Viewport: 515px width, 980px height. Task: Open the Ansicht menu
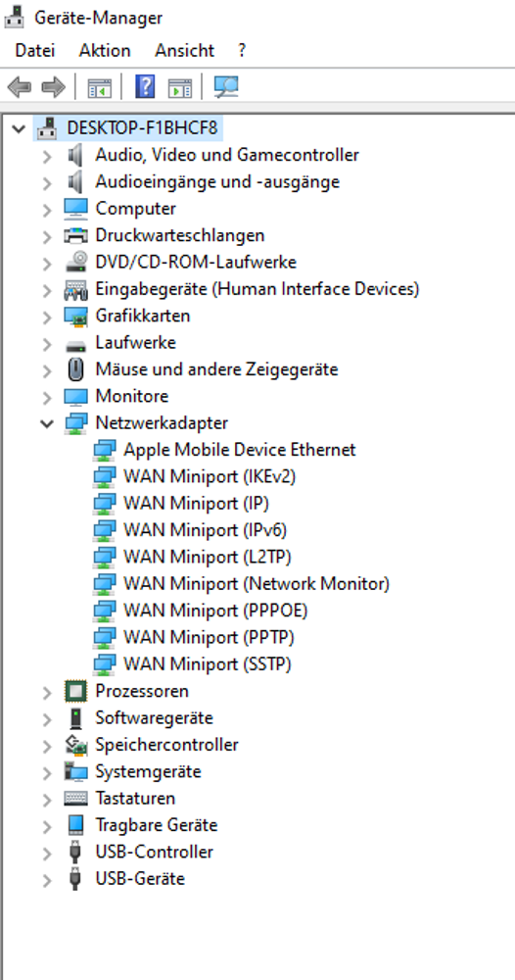click(185, 51)
